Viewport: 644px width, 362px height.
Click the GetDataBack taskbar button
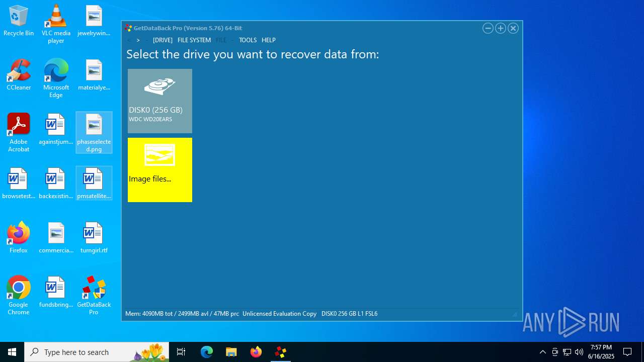(281, 352)
